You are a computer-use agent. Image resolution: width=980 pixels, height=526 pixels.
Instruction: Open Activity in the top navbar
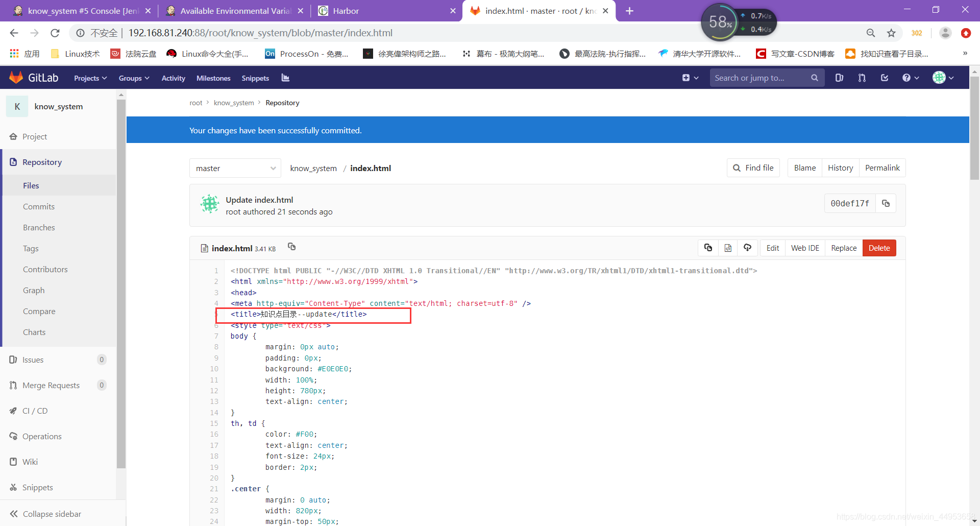(x=173, y=78)
